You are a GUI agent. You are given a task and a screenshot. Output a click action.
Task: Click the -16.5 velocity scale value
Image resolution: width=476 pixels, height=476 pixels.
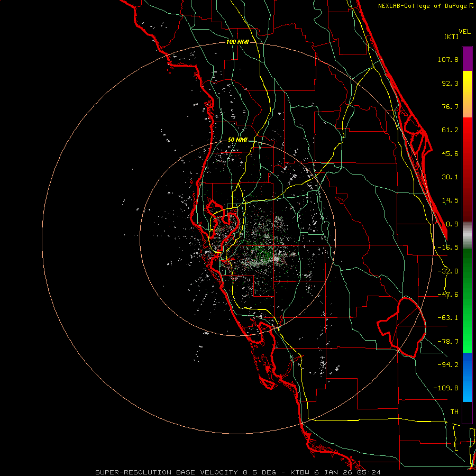click(x=448, y=248)
